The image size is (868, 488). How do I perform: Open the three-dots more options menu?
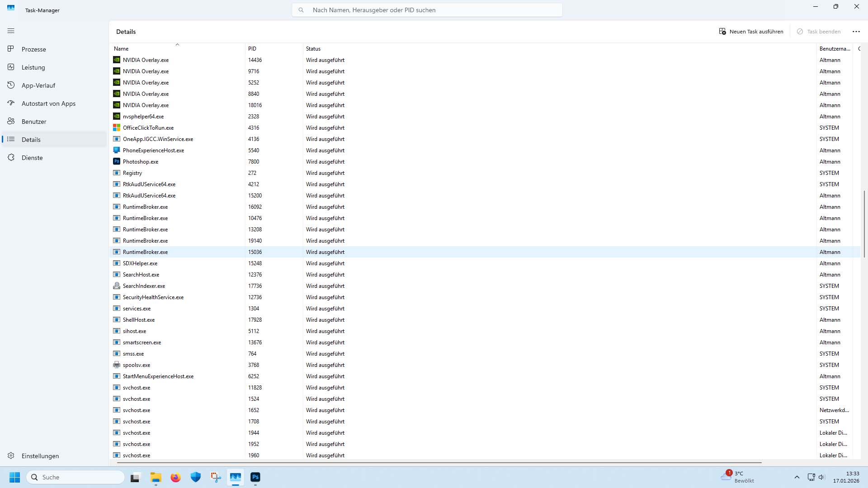(856, 32)
